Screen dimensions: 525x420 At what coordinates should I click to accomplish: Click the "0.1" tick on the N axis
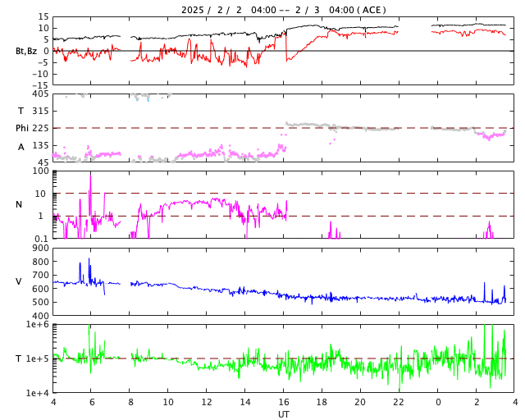(42, 239)
